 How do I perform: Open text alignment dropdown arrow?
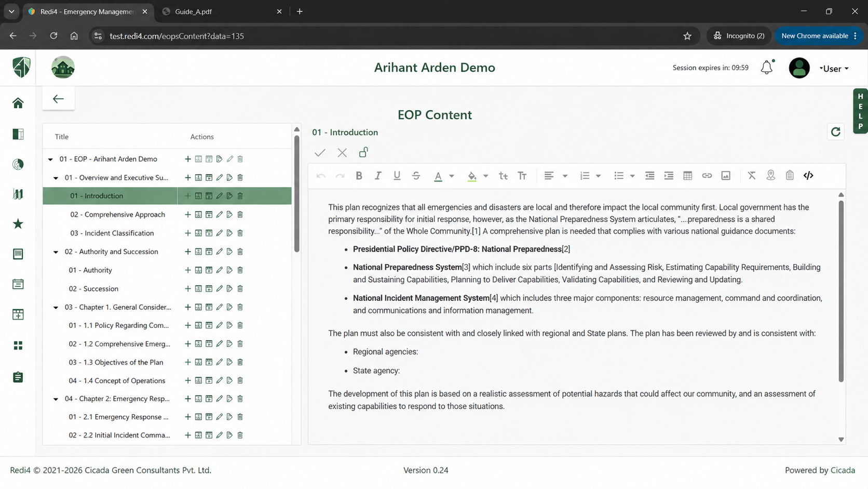[565, 176]
